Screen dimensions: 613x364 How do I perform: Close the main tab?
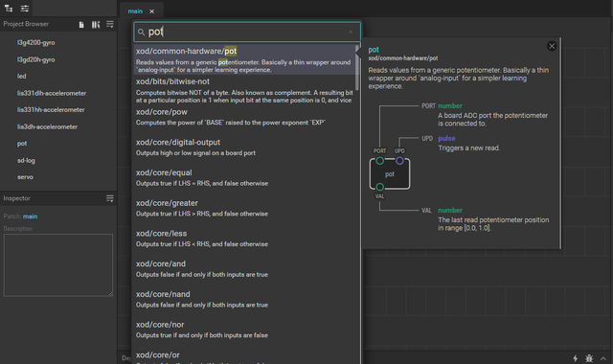click(x=151, y=11)
